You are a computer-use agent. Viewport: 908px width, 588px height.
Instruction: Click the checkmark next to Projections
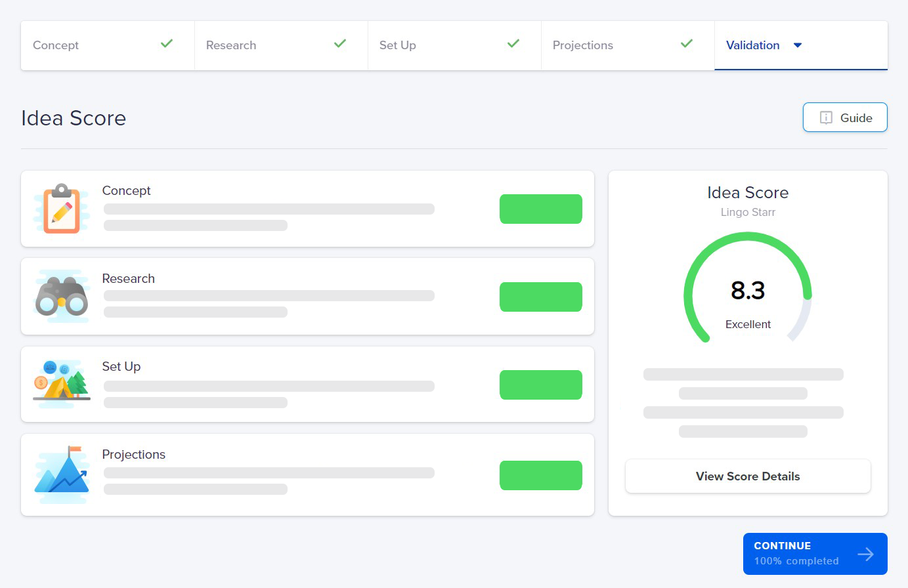[x=687, y=44]
